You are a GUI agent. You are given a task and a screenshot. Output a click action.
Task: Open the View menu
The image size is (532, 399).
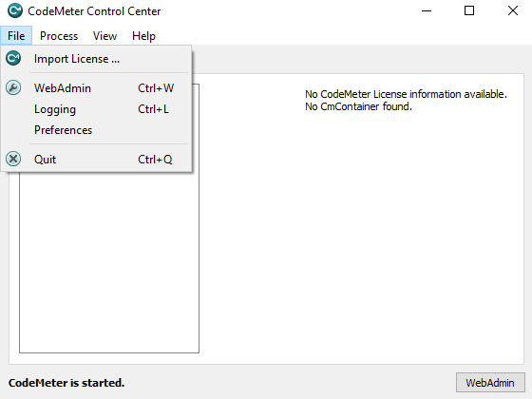(x=104, y=36)
